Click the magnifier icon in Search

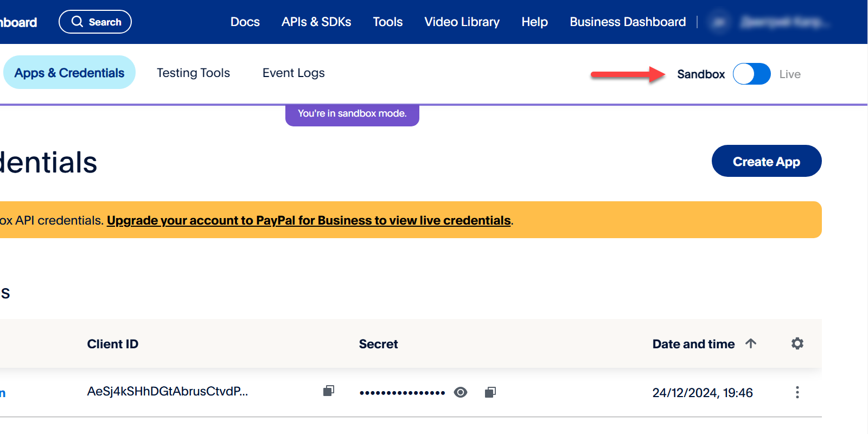click(x=78, y=22)
